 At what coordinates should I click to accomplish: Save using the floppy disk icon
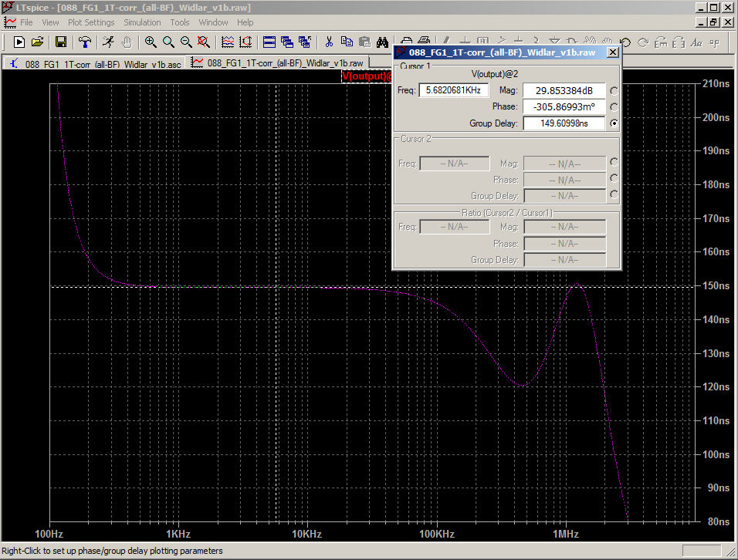pos(60,42)
